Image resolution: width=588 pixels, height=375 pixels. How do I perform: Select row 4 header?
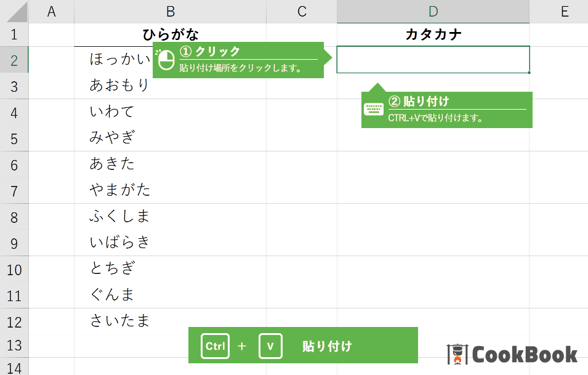click(x=14, y=112)
